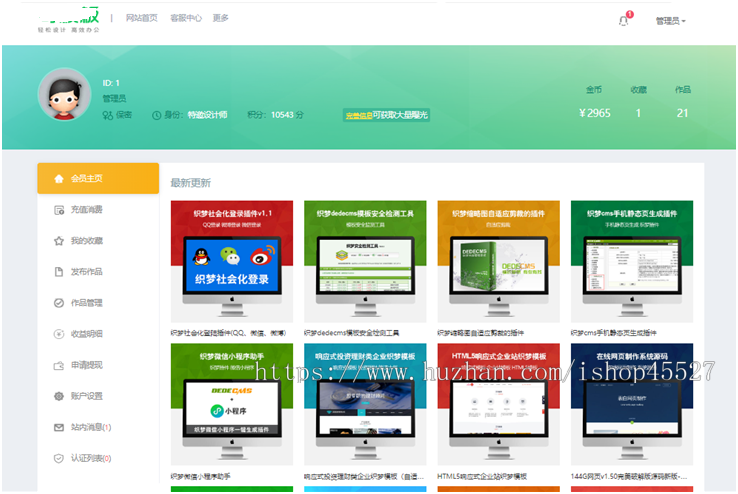Open the 响应式投资理财类企业织梦模板 thumbnail
The image size is (738, 494).
365,404
